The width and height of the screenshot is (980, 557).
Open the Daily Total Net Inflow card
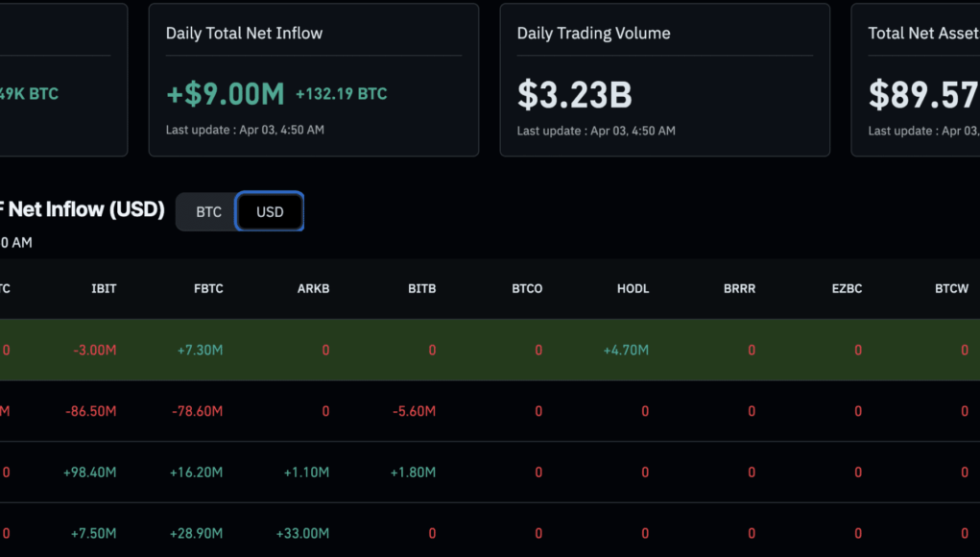(313, 80)
